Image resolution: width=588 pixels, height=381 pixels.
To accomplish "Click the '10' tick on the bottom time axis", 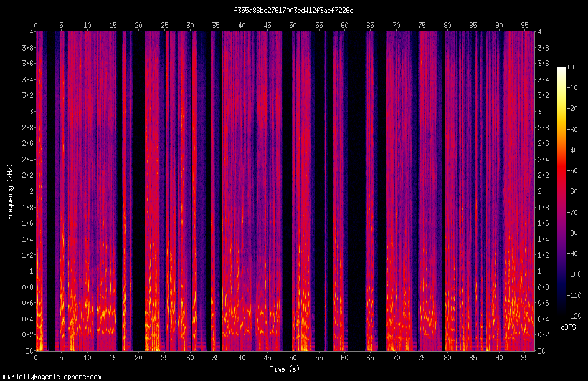I will pos(87,358).
